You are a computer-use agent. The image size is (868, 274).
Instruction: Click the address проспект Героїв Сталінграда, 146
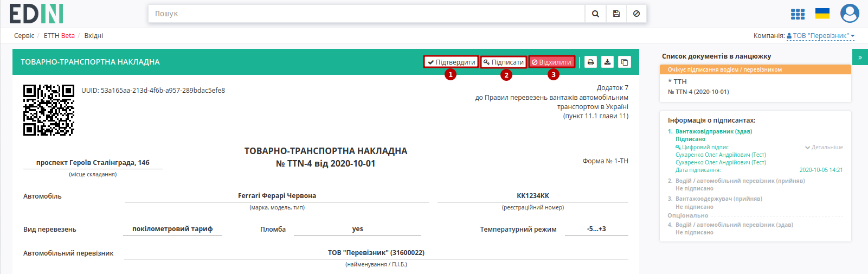coord(93,163)
